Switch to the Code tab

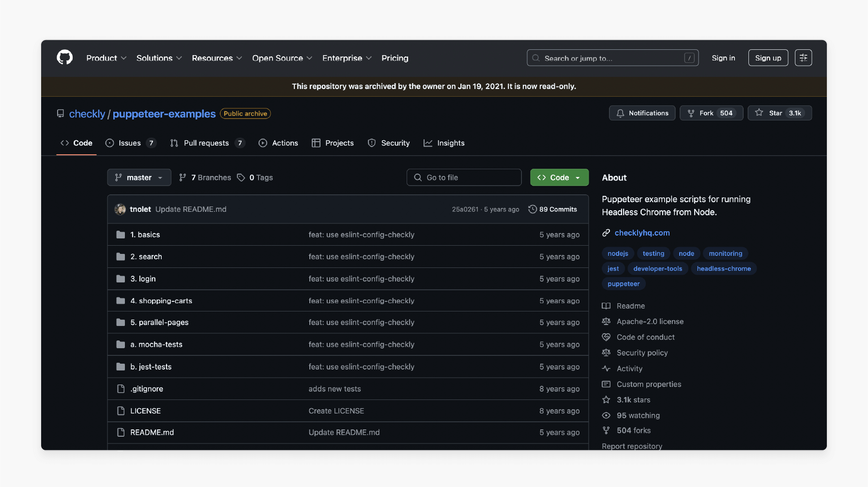pyautogui.click(x=76, y=143)
